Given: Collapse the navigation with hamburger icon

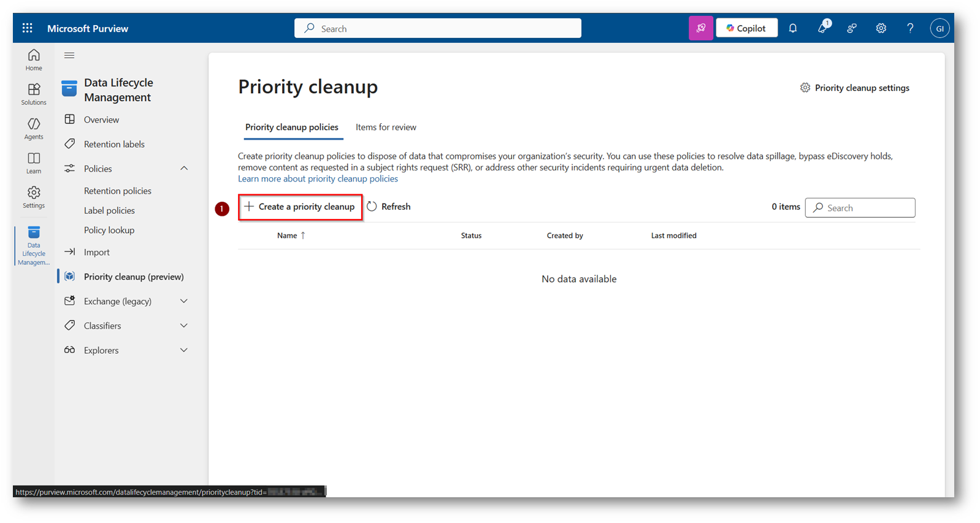Looking at the screenshot, I should pyautogui.click(x=69, y=55).
